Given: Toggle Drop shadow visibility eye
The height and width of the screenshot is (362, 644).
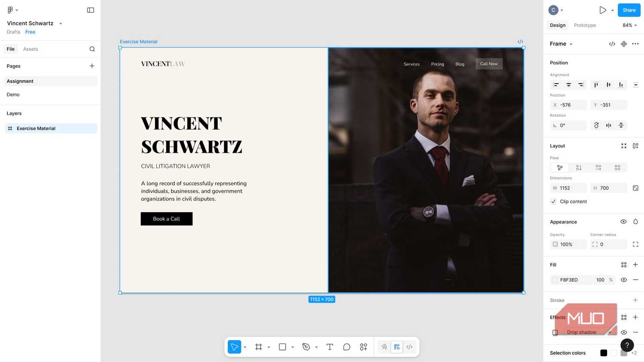Looking at the screenshot, I should point(624,332).
